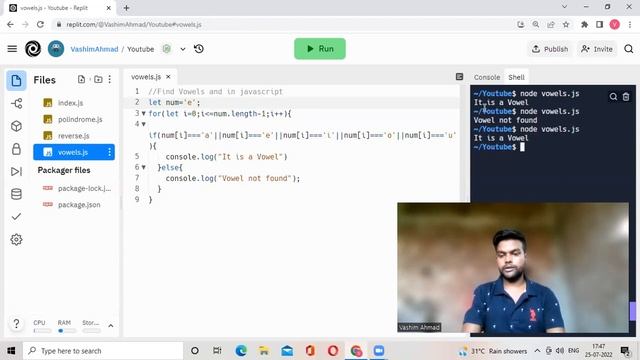Click the search icon in the Shell
640x360 pixels.
(x=613, y=97)
